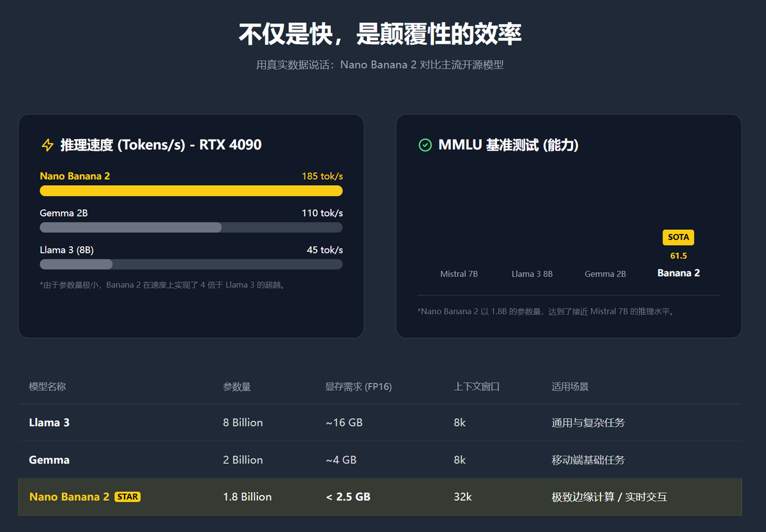The height and width of the screenshot is (532, 766).
Task: Click the SOTA badge above Banana 2
Action: click(x=678, y=238)
